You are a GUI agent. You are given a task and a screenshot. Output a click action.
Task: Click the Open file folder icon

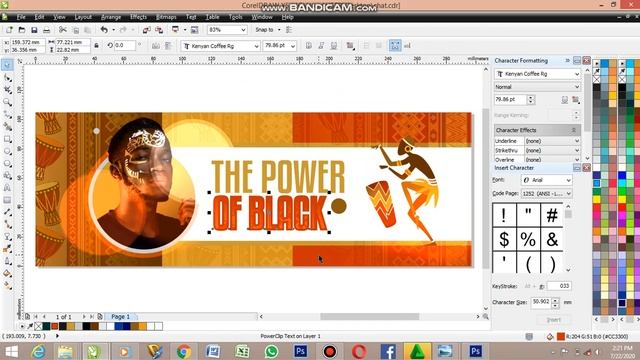22,30
